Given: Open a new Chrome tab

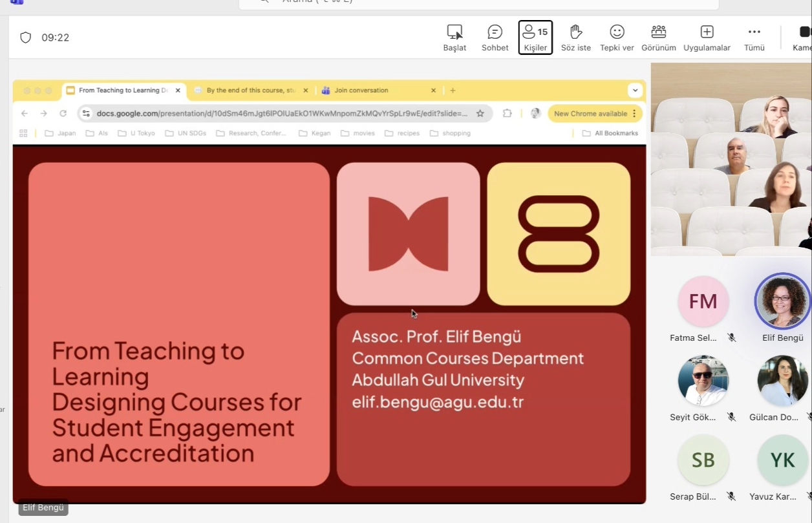Looking at the screenshot, I should [453, 91].
